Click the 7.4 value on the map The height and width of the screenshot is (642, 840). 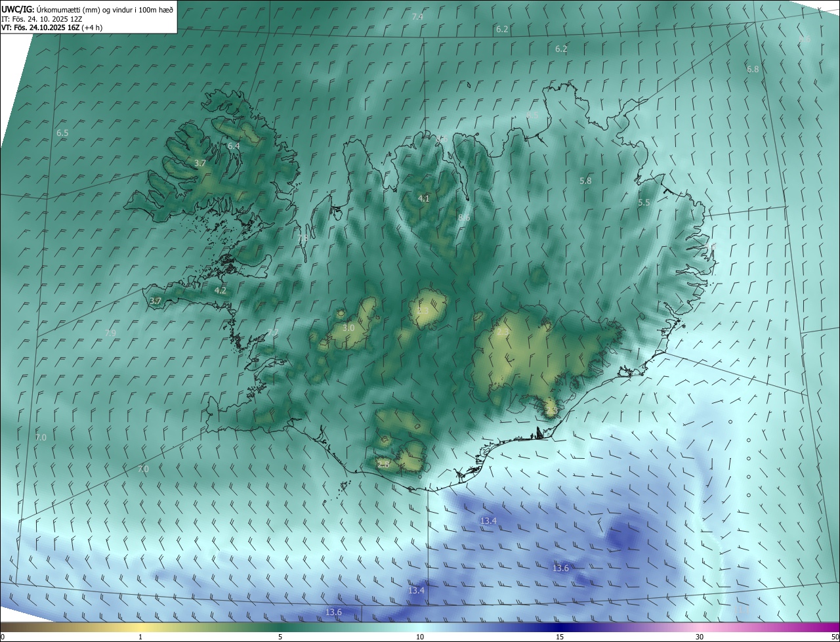pyautogui.click(x=417, y=16)
